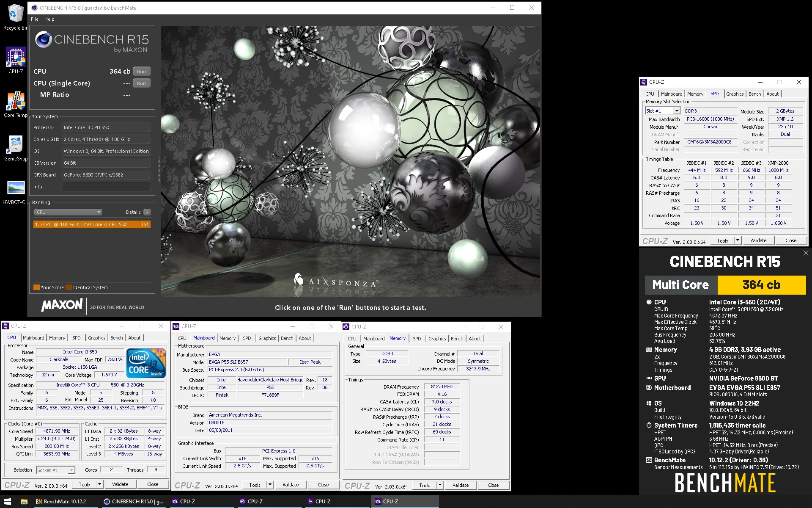Open SPD tab in Mainboard CPU-Z window

click(247, 338)
